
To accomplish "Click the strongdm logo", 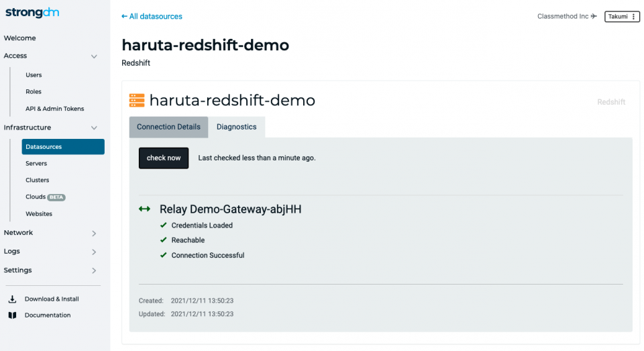I will [32, 13].
